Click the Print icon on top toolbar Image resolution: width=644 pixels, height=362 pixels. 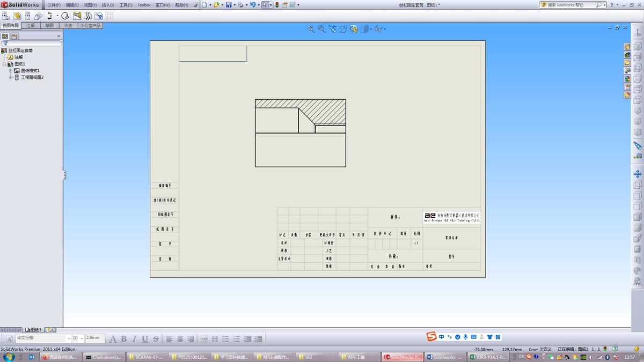tap(241, 4)
